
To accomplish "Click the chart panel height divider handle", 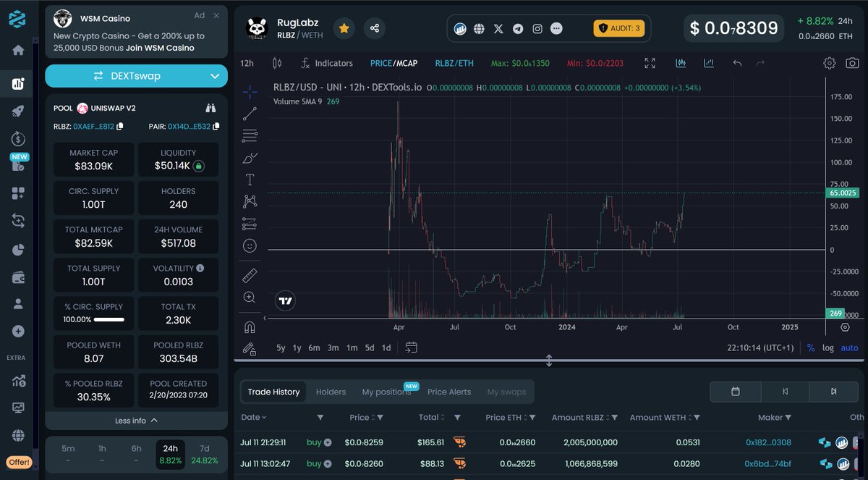I will pyautogui.click(x=549, y=360).
